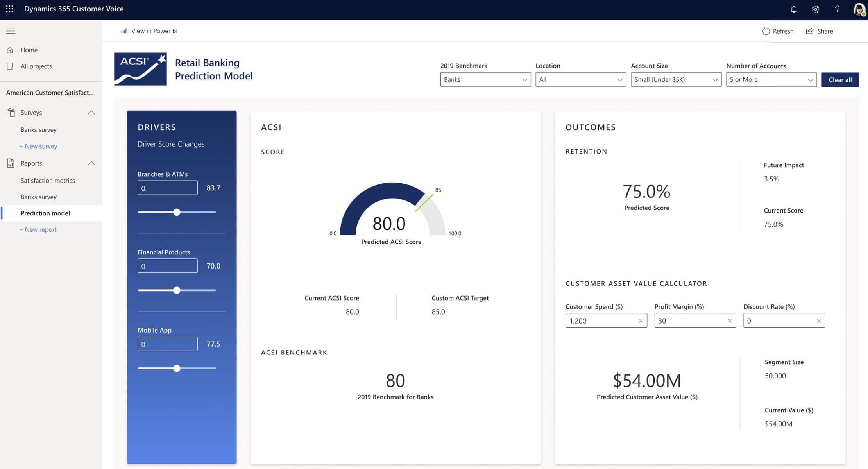Click Dynamics 365 Customer Voice title
Viewport: 868px width, 469px height.
tap(74, 9)
